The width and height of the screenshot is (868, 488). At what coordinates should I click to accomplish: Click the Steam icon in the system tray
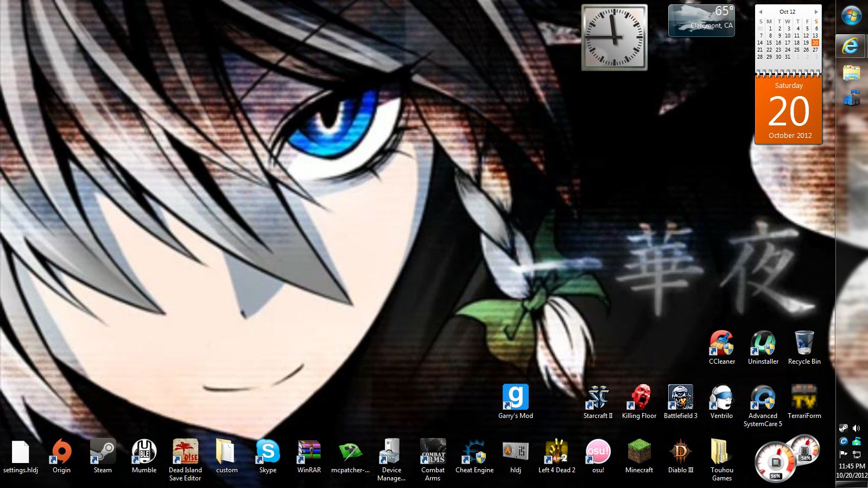tap(844, 428)
